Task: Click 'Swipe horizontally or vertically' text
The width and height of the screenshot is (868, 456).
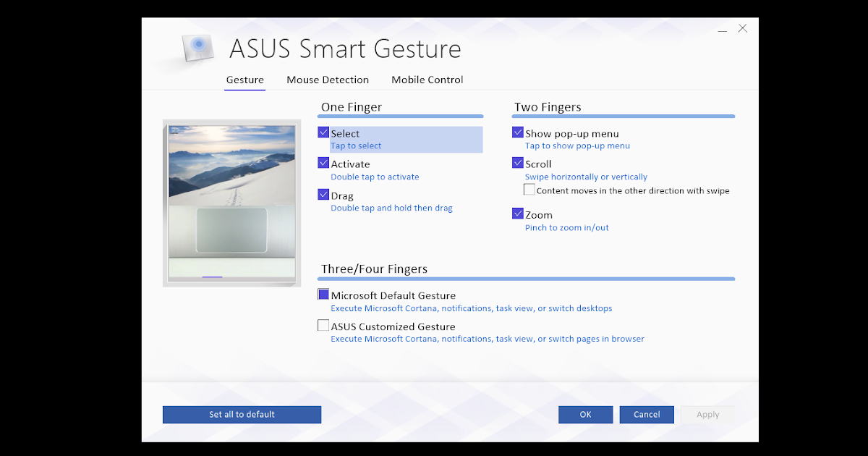Action: point(586,177)
